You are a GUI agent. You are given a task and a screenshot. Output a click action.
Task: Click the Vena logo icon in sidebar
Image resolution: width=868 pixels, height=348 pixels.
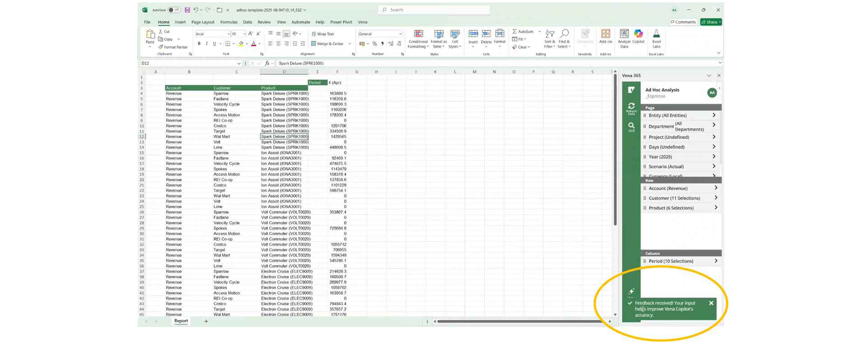(631, 90)
